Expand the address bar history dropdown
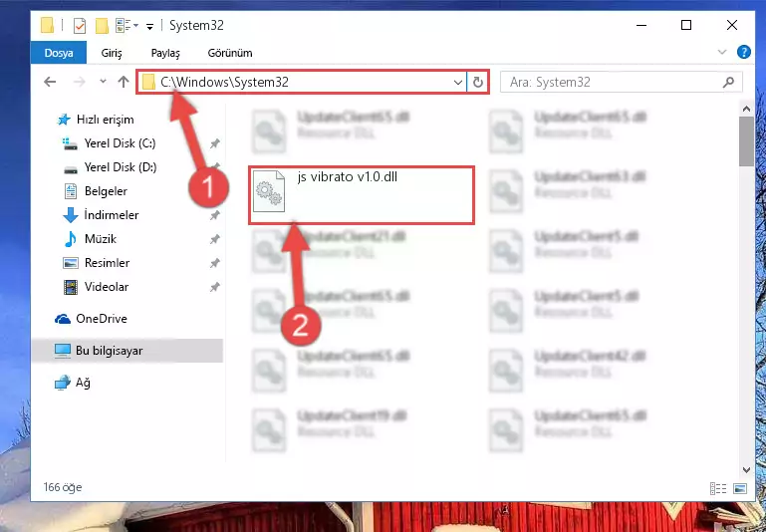The image size is (766, 532). [x=458, y=82]
